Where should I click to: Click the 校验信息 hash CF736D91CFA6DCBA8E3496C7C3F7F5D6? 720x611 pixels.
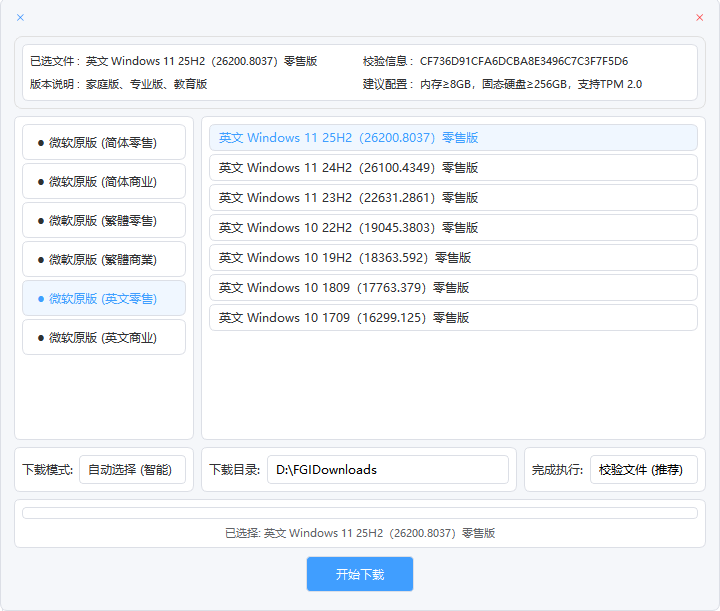coord(524,61)
